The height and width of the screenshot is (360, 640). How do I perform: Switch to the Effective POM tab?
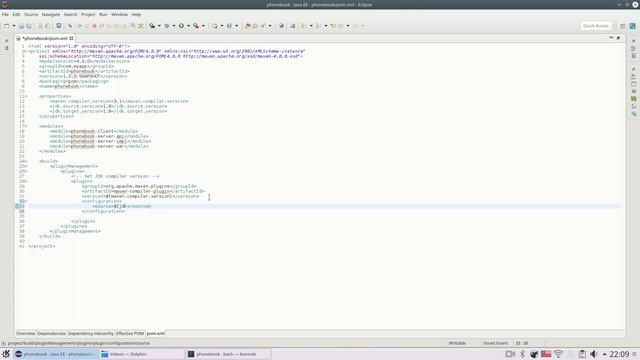tap(130, 333)
